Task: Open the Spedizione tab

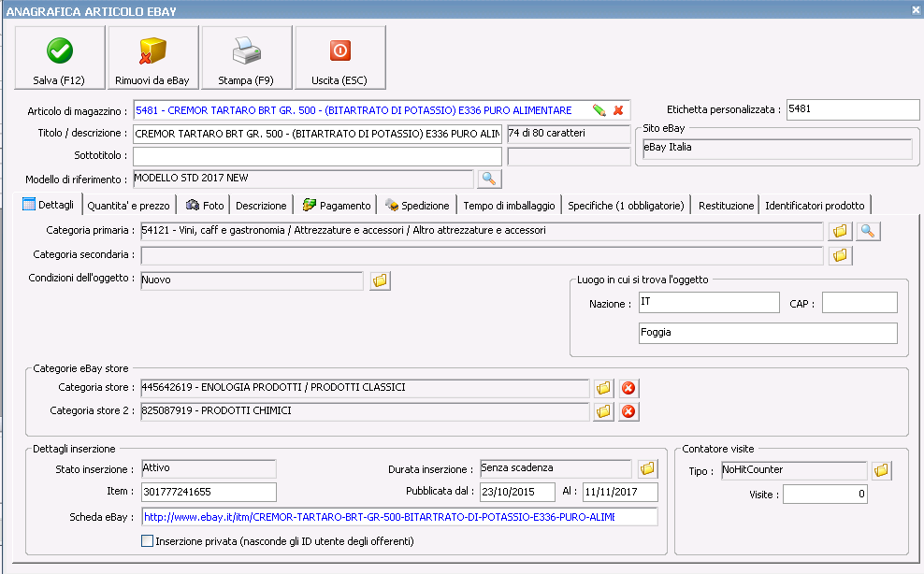Action: click(x=416, y=206)
